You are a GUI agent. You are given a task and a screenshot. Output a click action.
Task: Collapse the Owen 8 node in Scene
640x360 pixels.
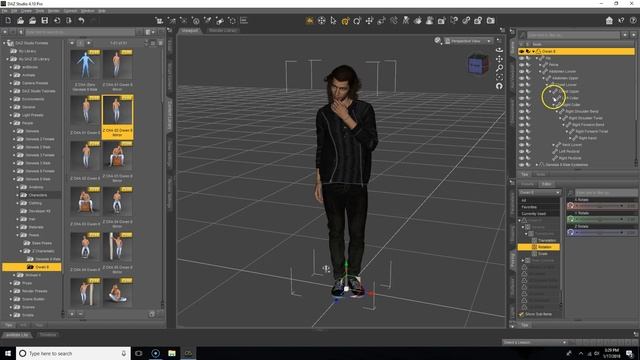533,51
